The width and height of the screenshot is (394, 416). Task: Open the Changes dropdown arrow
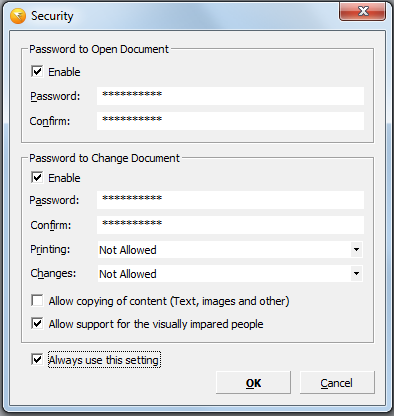[356, 273]
